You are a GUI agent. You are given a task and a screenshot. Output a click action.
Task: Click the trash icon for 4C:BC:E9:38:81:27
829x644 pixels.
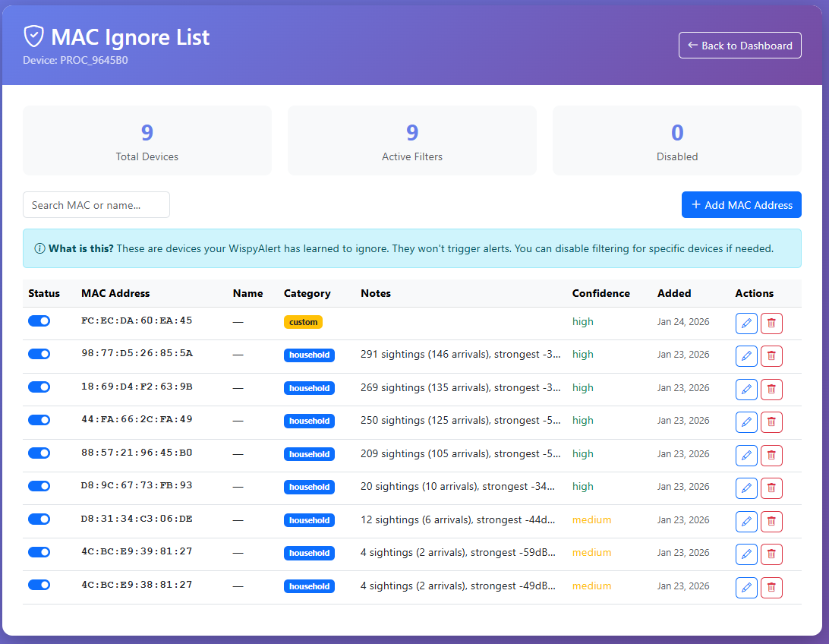coord(771,587)
